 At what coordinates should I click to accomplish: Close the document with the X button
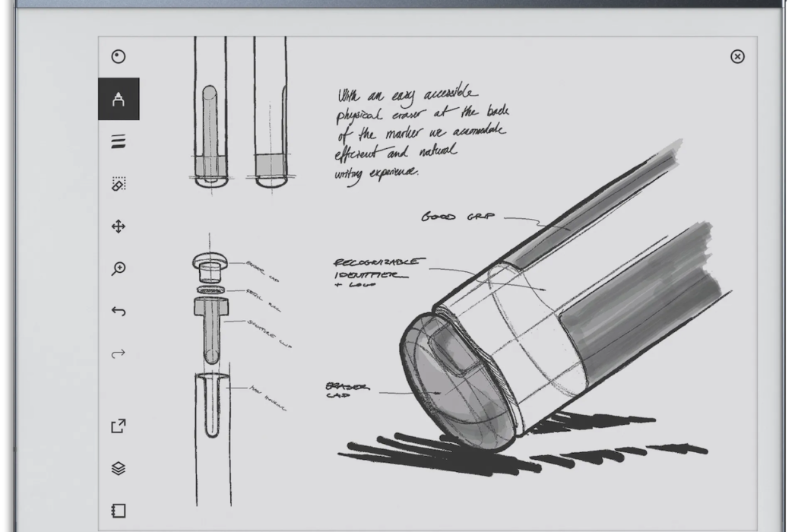pos(736,57)
